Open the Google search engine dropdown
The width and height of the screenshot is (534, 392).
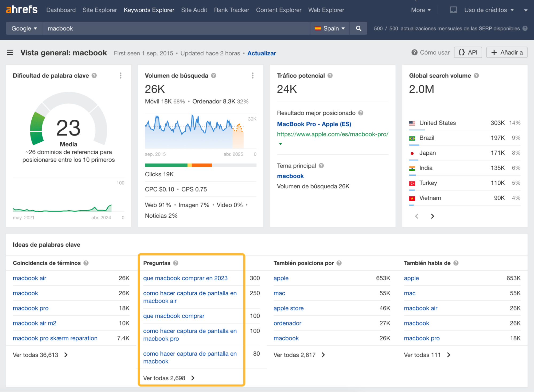pos(24,28)
